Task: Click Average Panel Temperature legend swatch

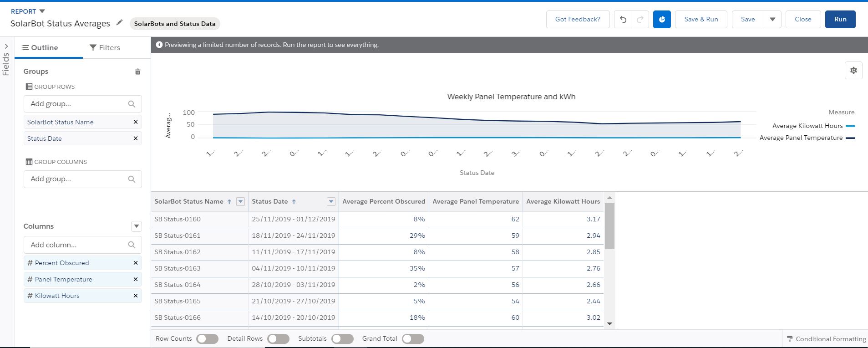Action: pos(850,138)
